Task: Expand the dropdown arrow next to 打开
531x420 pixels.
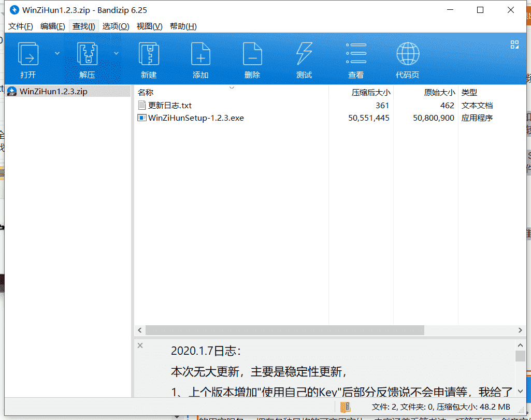Action: pyautogui.click(x=57, y=53)
